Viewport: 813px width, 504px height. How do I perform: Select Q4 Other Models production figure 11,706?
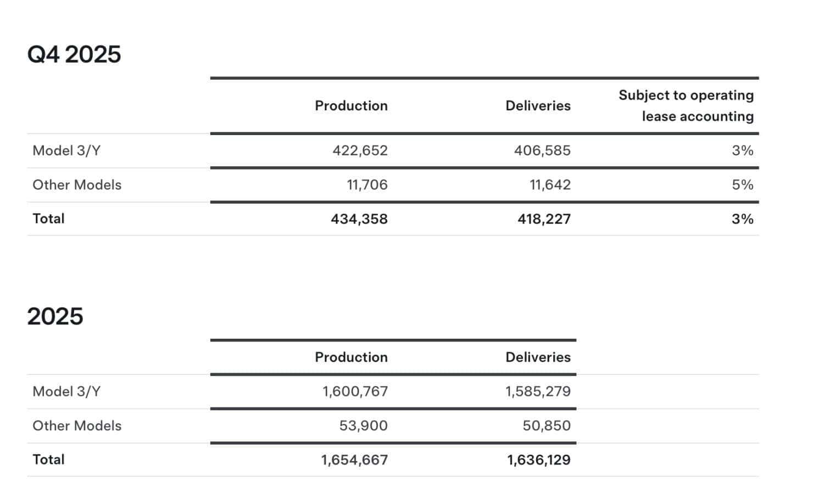coord(367,185)
